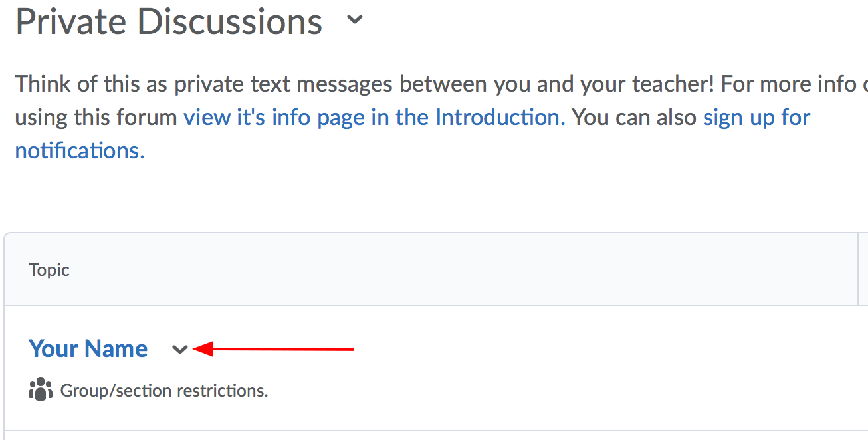Screen dimensions: 868x440
Task: Expand the Your Name topic actions chevron
Action: point(179,349)
